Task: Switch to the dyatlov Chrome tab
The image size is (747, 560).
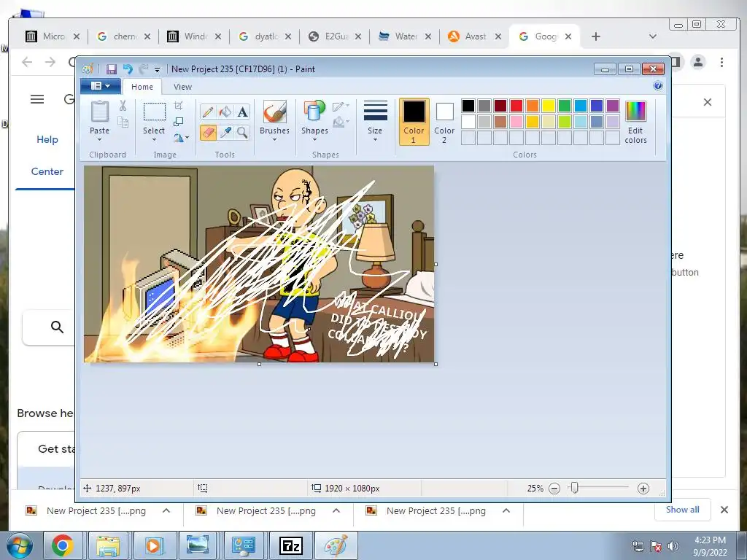Action: pos(266,36)
